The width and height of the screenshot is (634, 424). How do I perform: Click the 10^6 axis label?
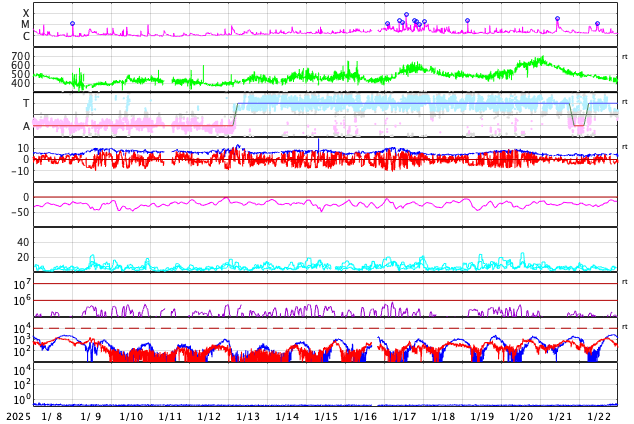pyautogui.click(x=22, y=301)
